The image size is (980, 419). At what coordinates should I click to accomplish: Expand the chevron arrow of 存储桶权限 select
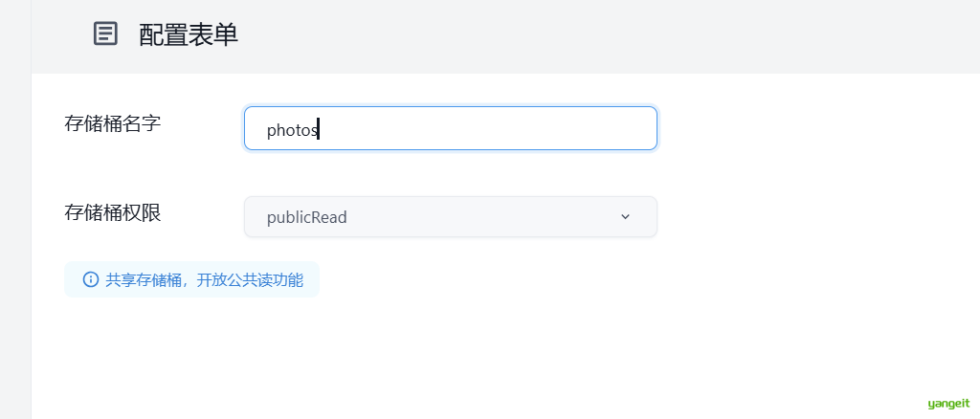625,217
